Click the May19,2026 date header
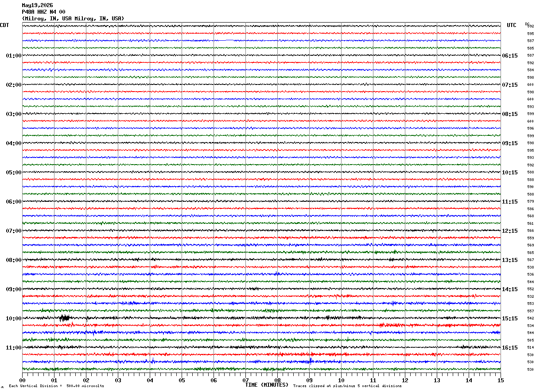This screenshot has height=392, width=536. click(x=37, y=5)
